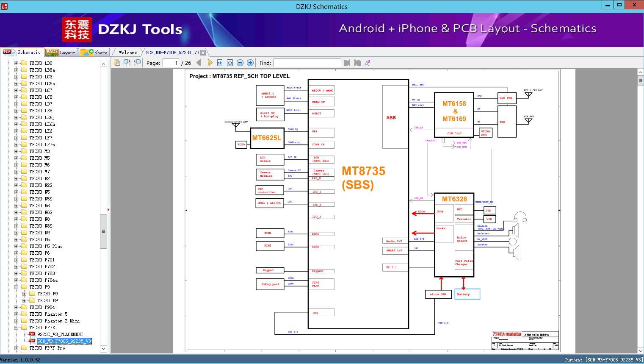Image resolution: width=644 pixels, height=364 pixels.
Task: Expand the TECNO Phantom 5 folder
Action: coord(17,314)
